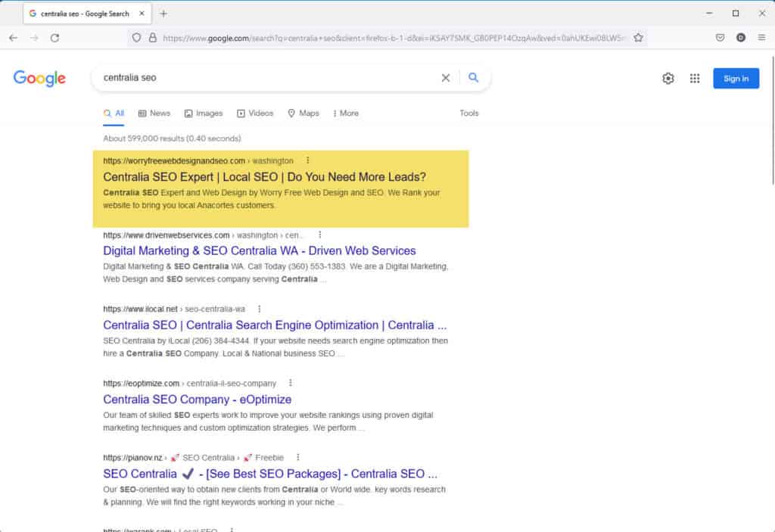Clear the search box with X icon
Screen dimensions: 775x532
click(x=445, y=78)
